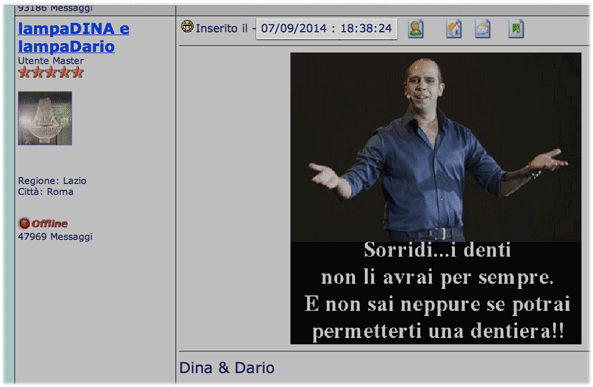The height and width of the screenshot is (387, 593).
Task: Click the grinning smiley post icon
Action: click(187, 26)
